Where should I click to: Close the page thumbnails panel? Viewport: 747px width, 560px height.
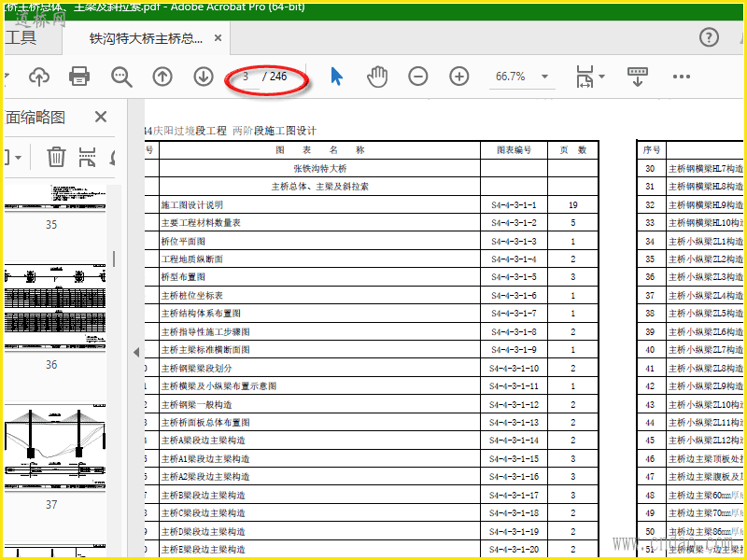tap(101, 117)
